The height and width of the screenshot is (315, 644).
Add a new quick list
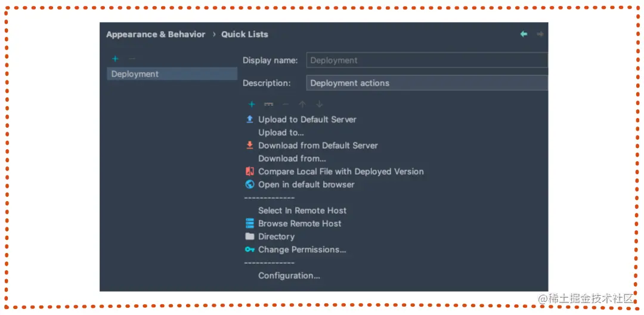(116, 58)
